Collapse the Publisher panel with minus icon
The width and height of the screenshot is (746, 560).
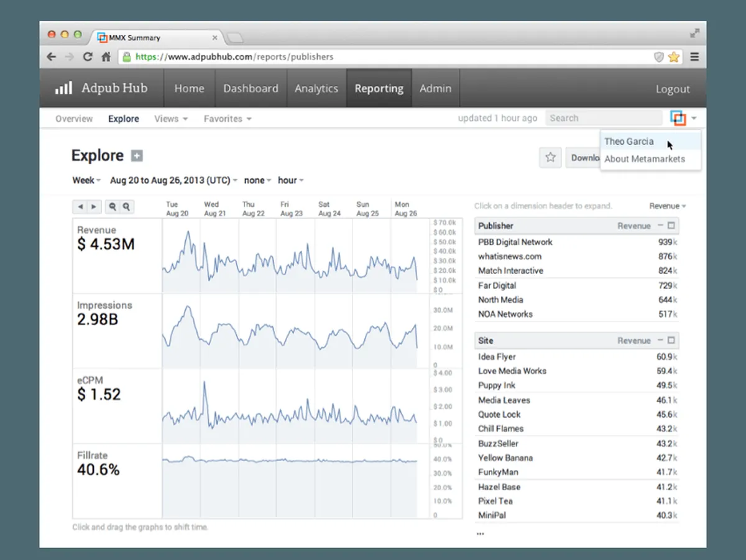pos(660,226)
